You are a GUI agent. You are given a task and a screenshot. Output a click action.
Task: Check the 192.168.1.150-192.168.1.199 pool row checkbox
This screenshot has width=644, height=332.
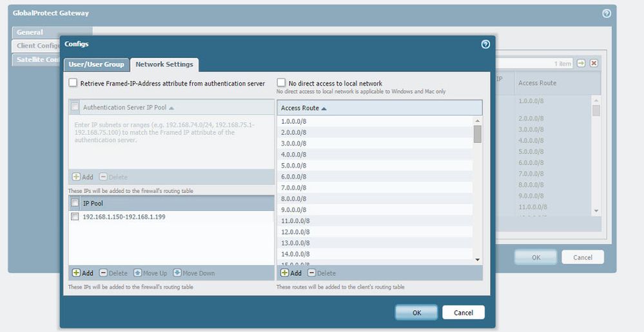coord(75,217)
